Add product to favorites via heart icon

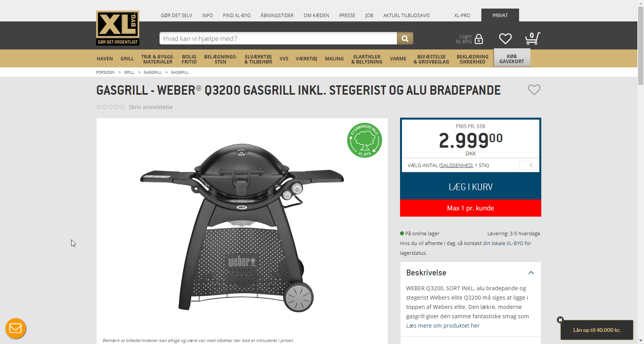534,90
